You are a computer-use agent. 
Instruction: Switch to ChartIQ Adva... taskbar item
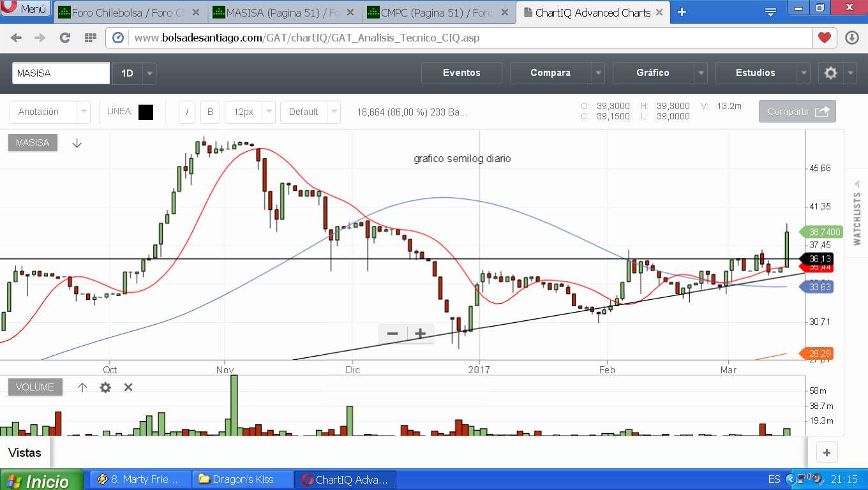tap(345, 479)
